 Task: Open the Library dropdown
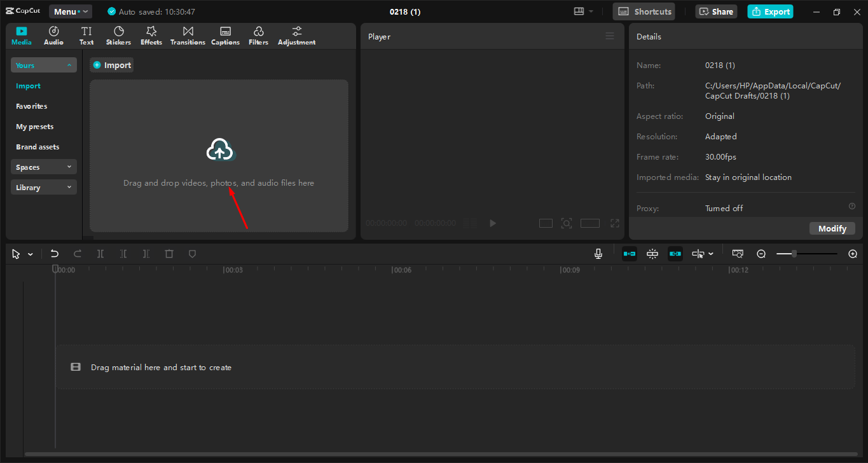pos(43,187)
